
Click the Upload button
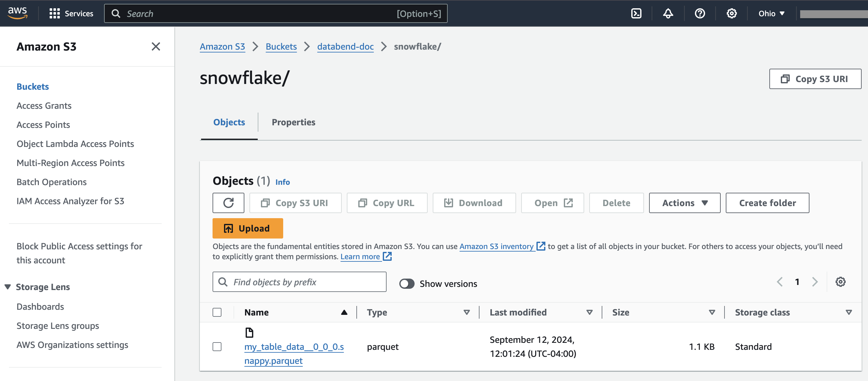click(x=248, y=228)
